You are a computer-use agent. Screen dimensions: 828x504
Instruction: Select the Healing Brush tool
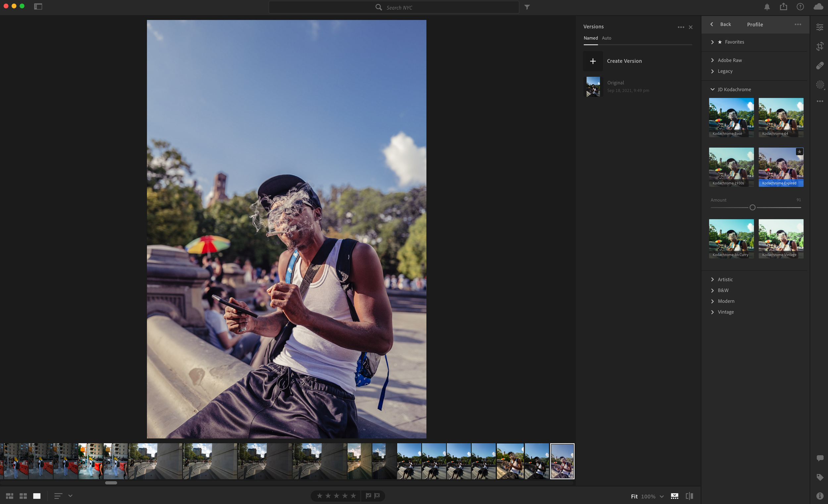pyautogui.click(x=820, y=66)
